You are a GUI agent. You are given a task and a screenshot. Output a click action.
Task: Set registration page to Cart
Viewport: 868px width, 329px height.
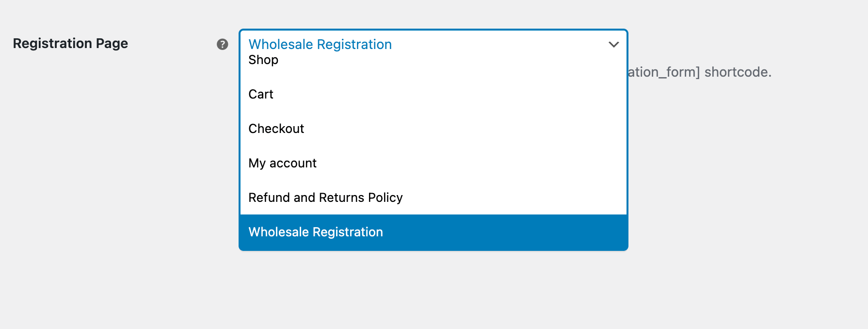point(261,94)
